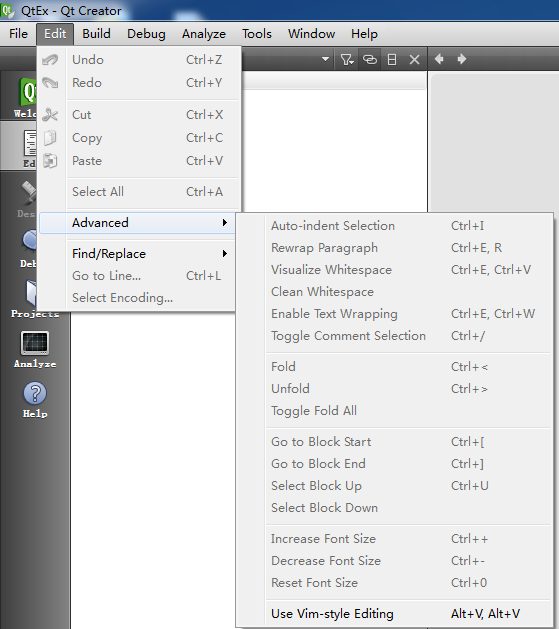Click the Paste clipboard icon
The height and width of the screenshot is (629, 559).
click(x=50, y=161)
